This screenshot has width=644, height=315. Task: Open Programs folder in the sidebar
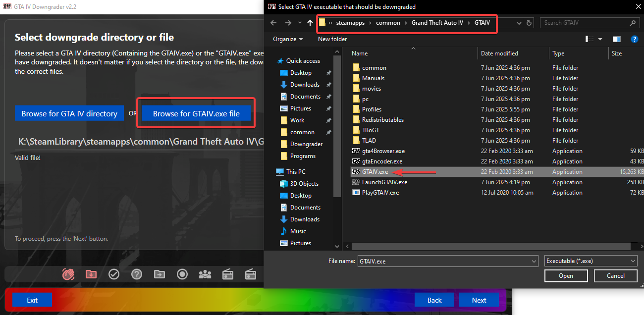303,156
